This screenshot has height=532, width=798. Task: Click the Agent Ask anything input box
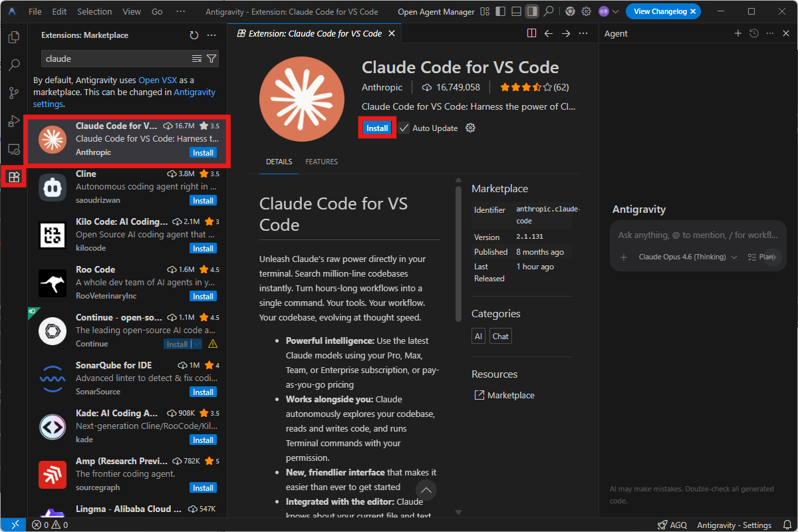point(698,235)
